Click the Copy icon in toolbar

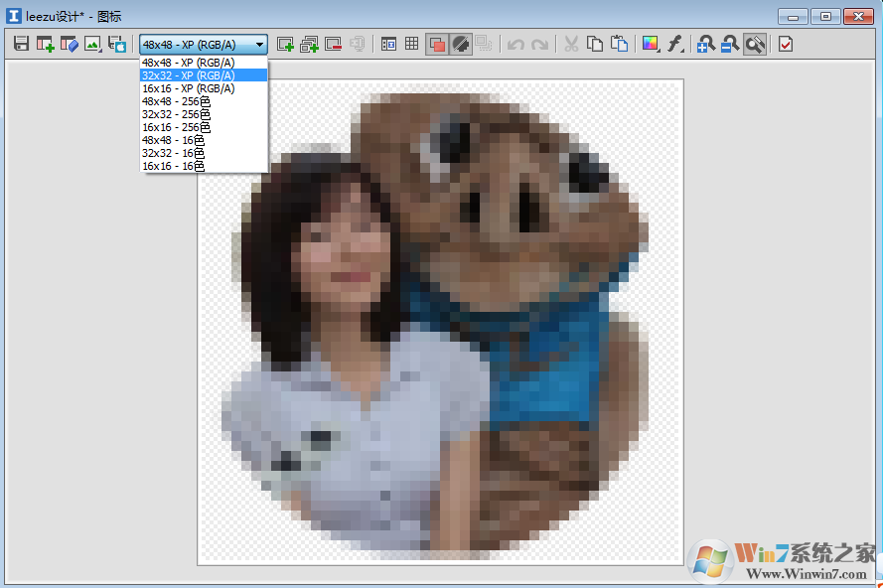coord(595,44)
